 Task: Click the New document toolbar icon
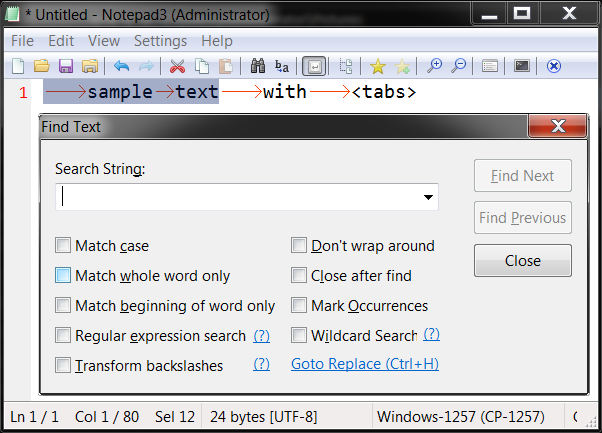(x=18, y=66)
